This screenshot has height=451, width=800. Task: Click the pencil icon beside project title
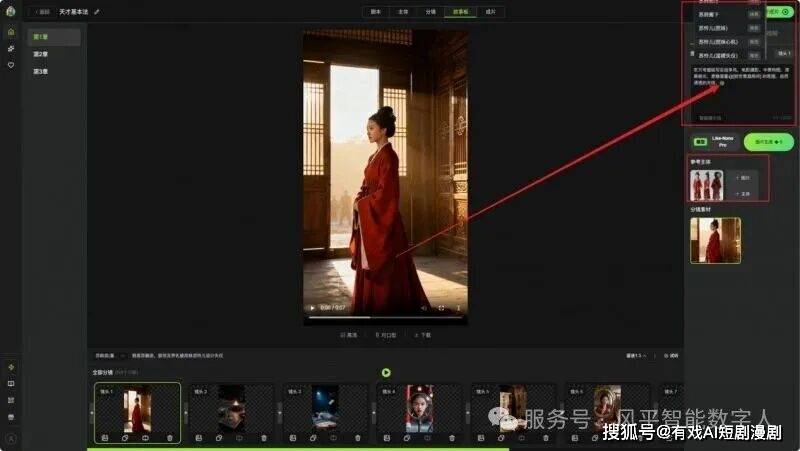pos(97,12)
